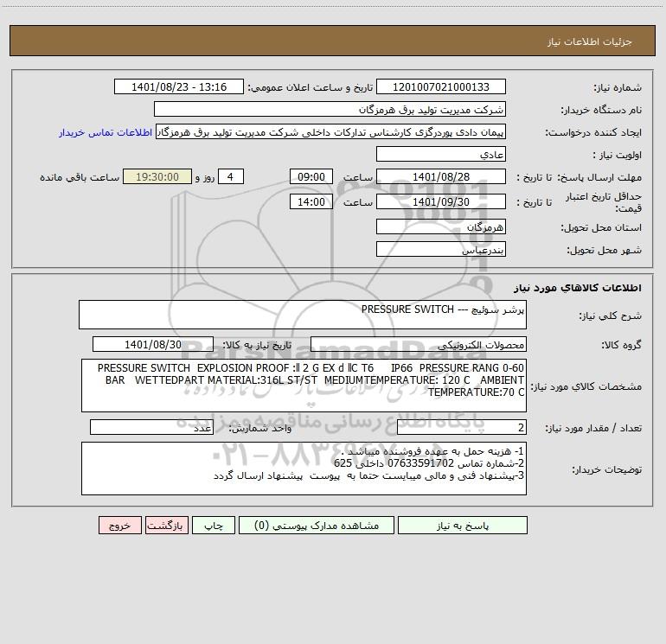Click the price validity date 1401/09/30
Image resolution: width=666 pixels, height=644 pixels.
point(441,201)
